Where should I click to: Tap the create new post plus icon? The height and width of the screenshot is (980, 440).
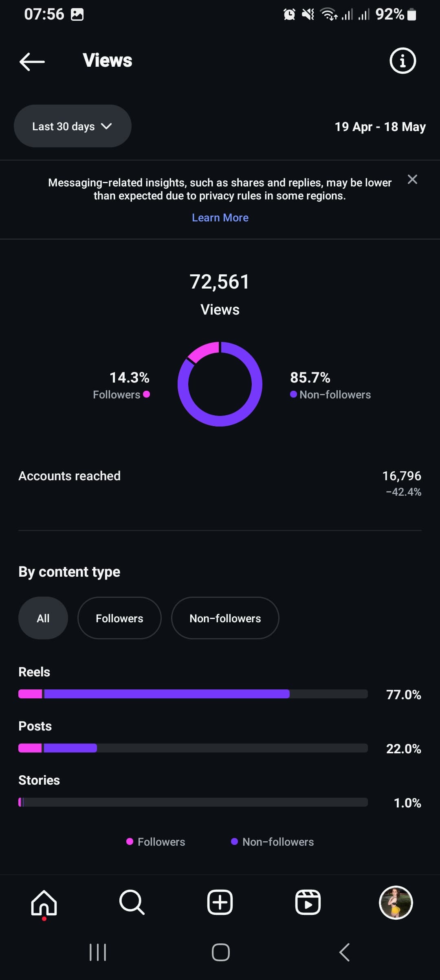tap(220, 902)
